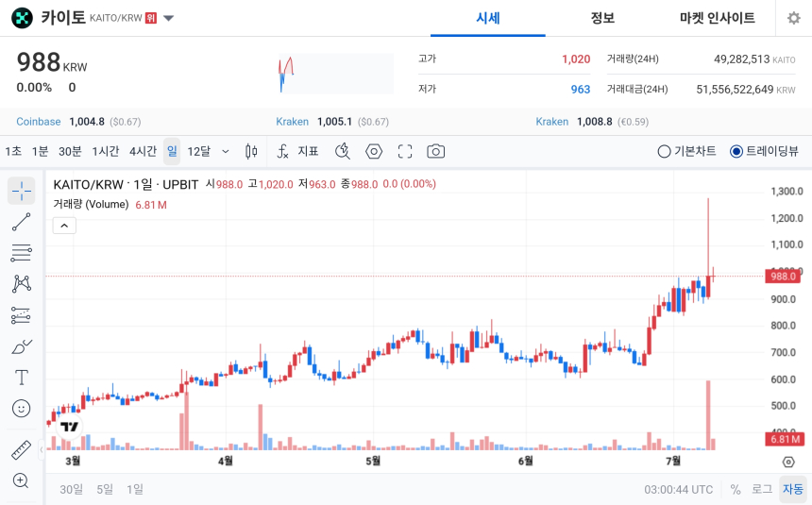Viewport: 812px width, 505px height.
Task: Select the trend line drawing tool
Action: [x=21, y=222]
